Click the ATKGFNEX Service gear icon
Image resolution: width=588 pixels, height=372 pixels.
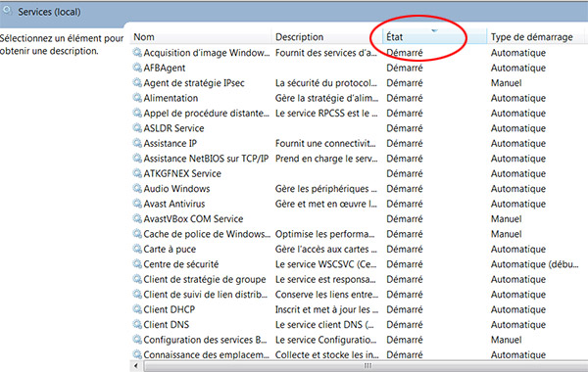tap(137, 173)
